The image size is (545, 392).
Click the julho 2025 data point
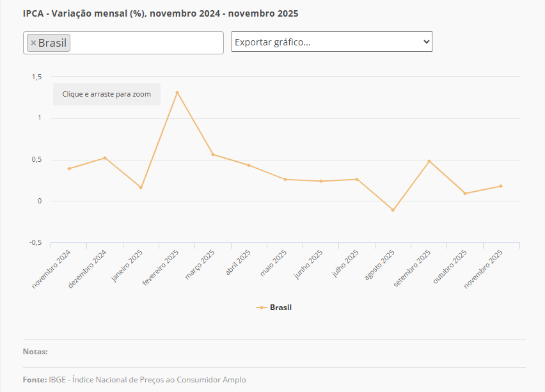click(357, 179)
